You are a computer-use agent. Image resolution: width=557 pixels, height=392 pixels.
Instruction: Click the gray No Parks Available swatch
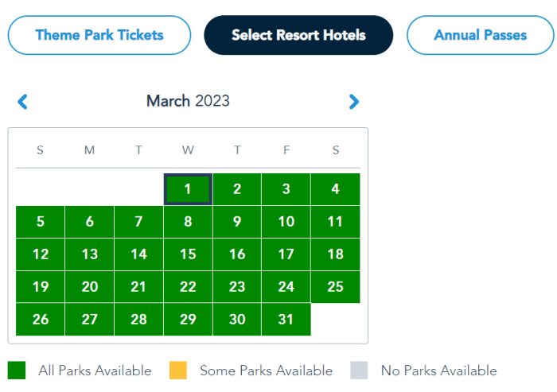coord(359,371)
